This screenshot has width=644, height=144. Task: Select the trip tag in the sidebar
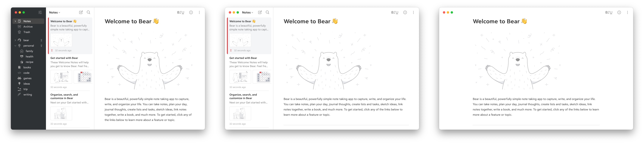tap(25, 89)
